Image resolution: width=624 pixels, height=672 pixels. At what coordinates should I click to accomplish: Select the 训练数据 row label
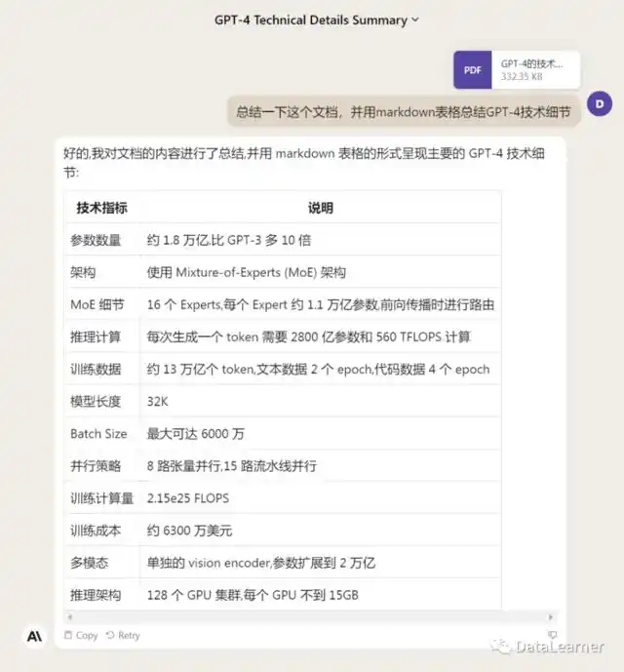pyautogui.click(x=96, y=369)
